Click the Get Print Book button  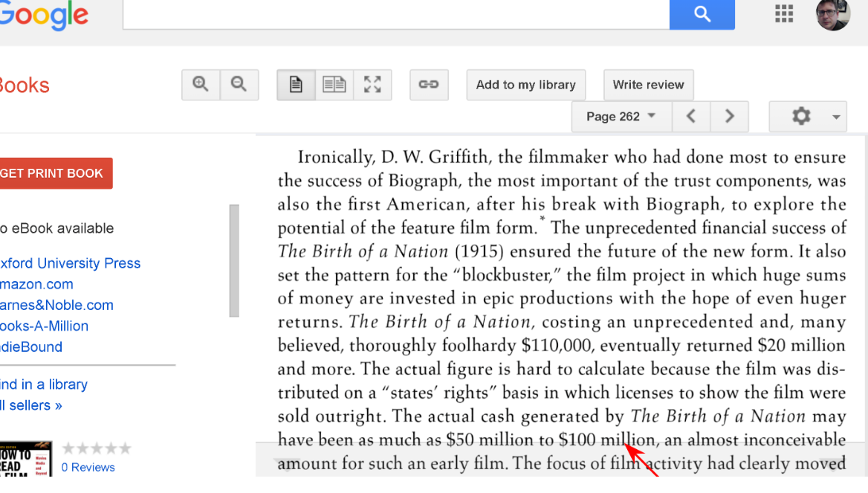(52, 173)
